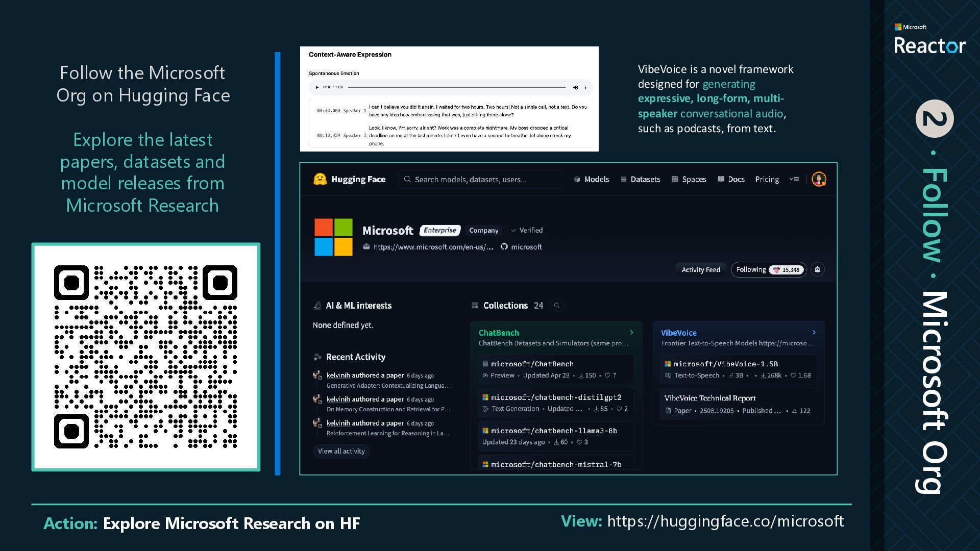Open microsoft/chatbench-distilgpt2 model card
980x551 pixels.
(556, 403)
